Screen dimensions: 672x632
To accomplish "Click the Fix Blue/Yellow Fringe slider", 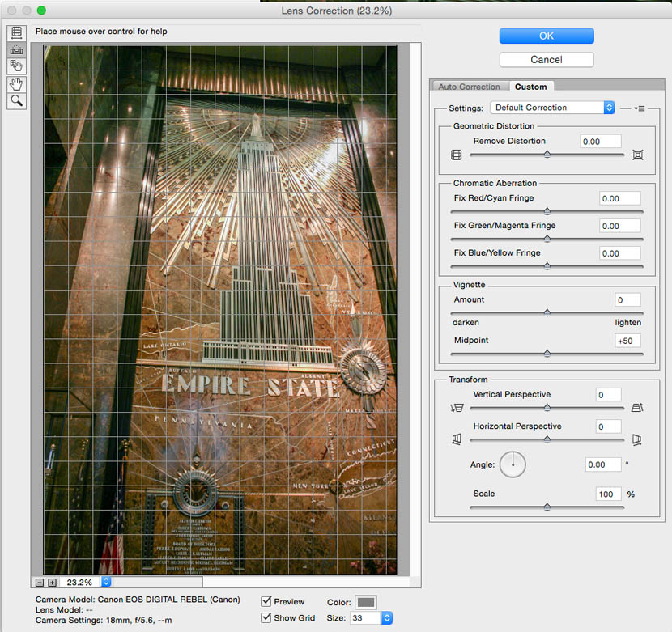I will (x=547, y=266).
